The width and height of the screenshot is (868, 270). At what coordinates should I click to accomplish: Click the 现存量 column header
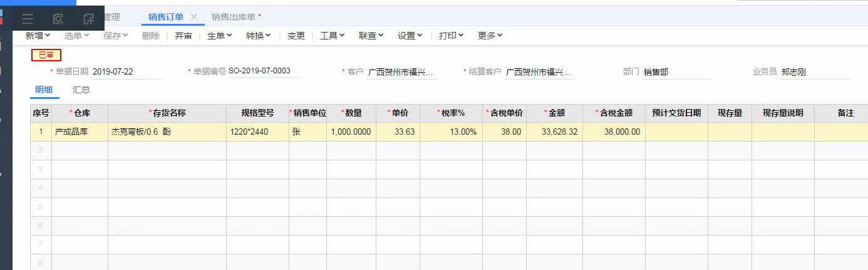[x=730, y=113]
